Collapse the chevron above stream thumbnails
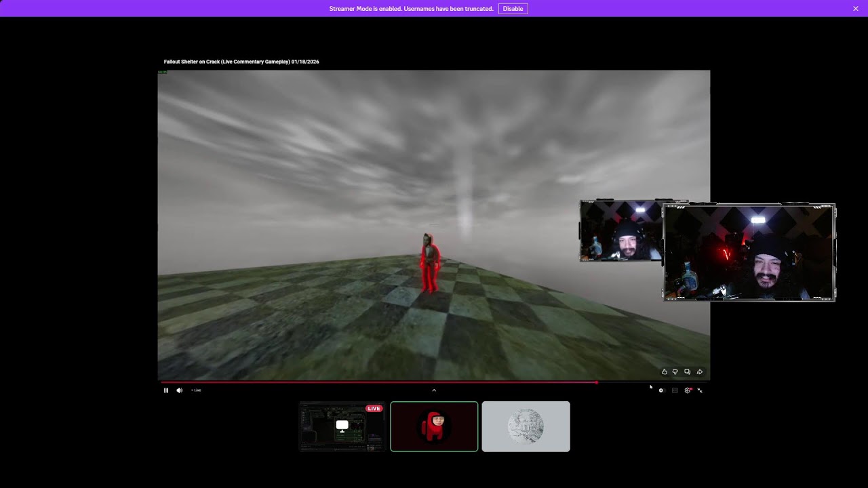Viewport: 868px width, 488px height. (434, 390)
